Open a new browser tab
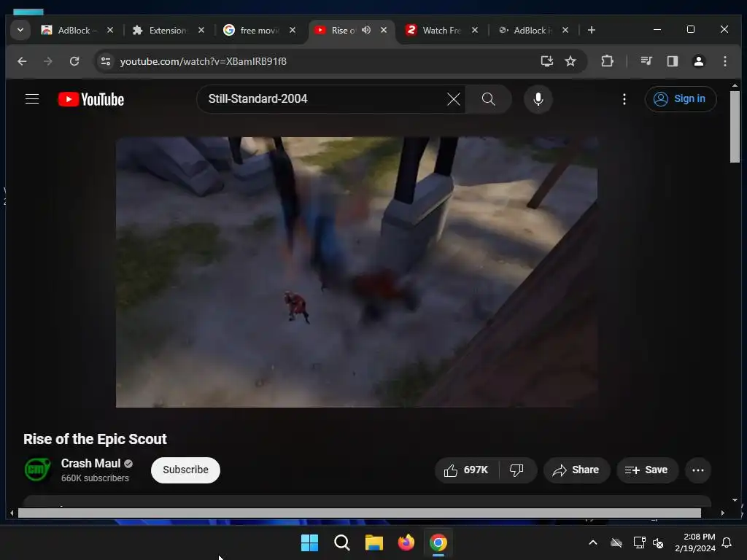The width and height of the screenshot is (747, 560). [591, 30]
